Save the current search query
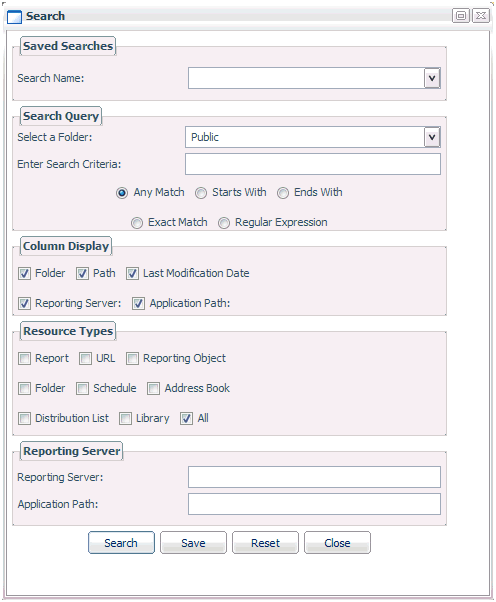This screenshot has width=496, height=602. point(193,542)
